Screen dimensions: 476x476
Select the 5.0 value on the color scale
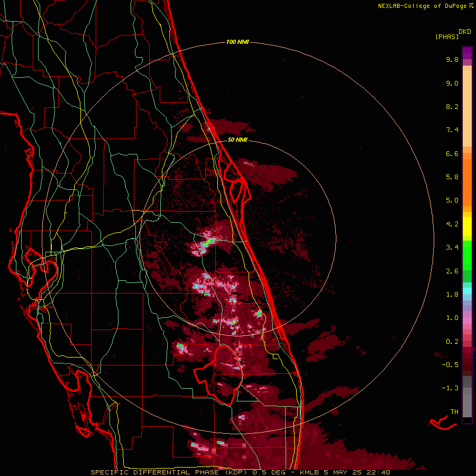click(x=452, y=200)
